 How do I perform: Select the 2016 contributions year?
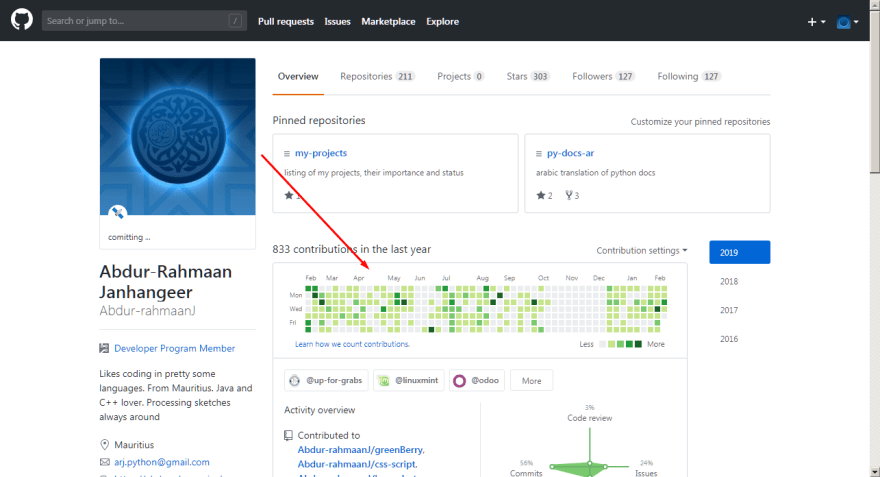pyautogui.click(x=729, y=338)
